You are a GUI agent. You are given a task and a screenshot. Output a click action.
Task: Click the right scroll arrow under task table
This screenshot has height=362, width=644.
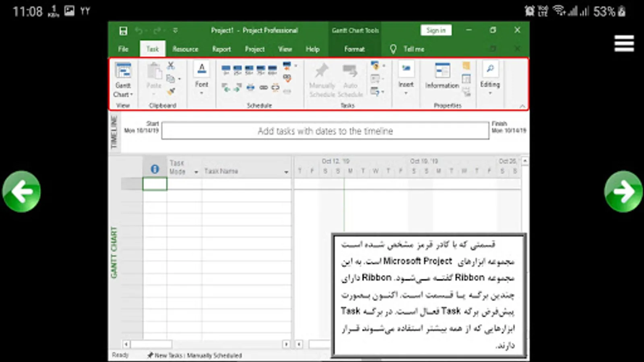coord(286,344)
